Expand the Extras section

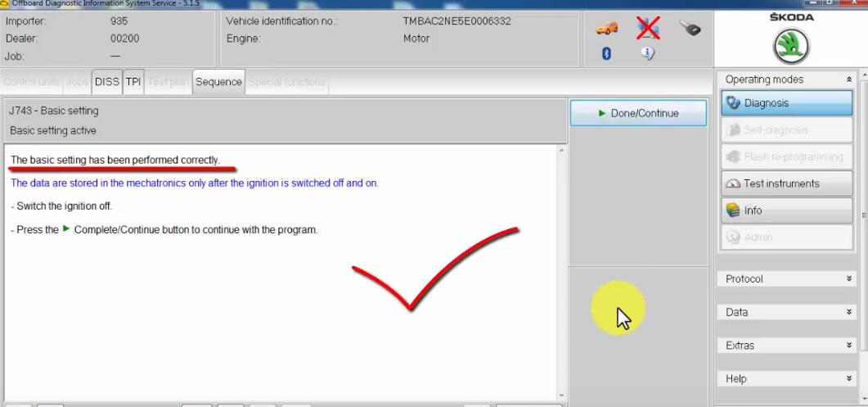click(787, 346)
